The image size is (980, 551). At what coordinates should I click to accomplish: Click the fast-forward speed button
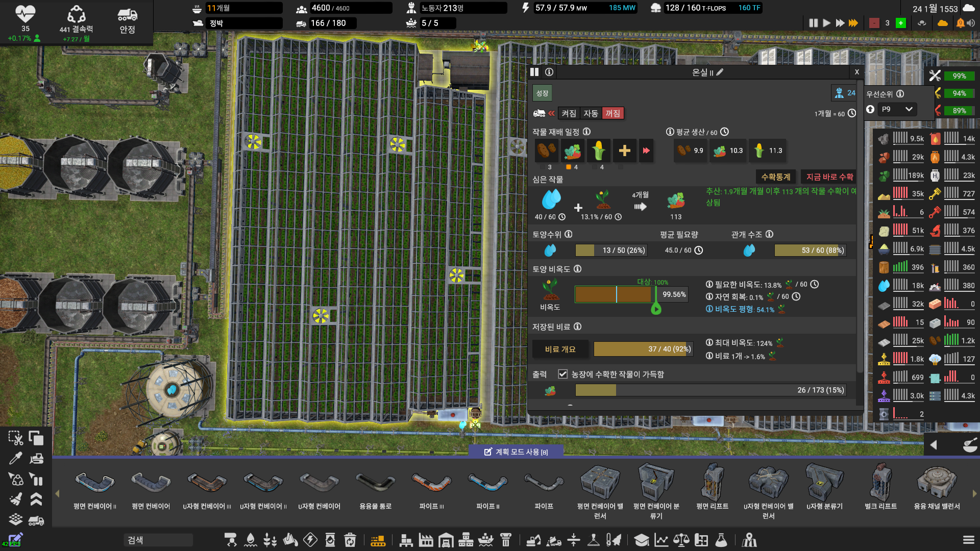pos(840,23)
